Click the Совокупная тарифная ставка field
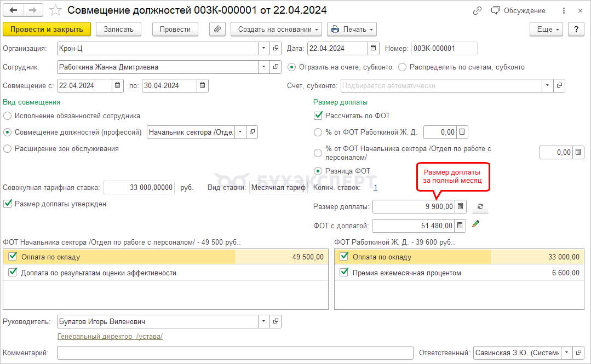The width and height of the screenshot is (591, 364). coord(139,187)
